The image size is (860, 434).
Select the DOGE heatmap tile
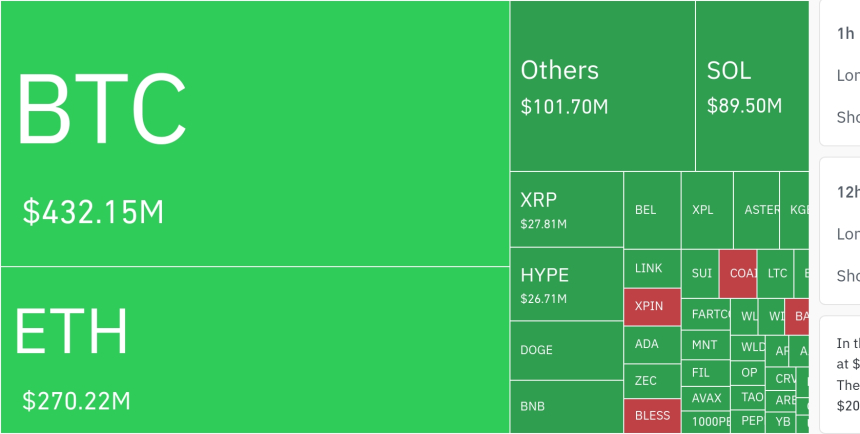(566, 350)
